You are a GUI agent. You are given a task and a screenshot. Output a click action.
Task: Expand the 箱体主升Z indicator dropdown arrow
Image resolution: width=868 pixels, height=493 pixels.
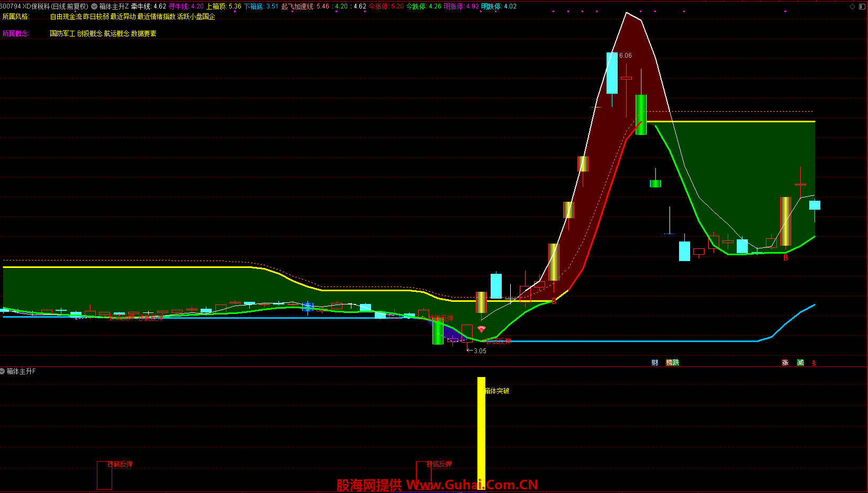point(94,6)
